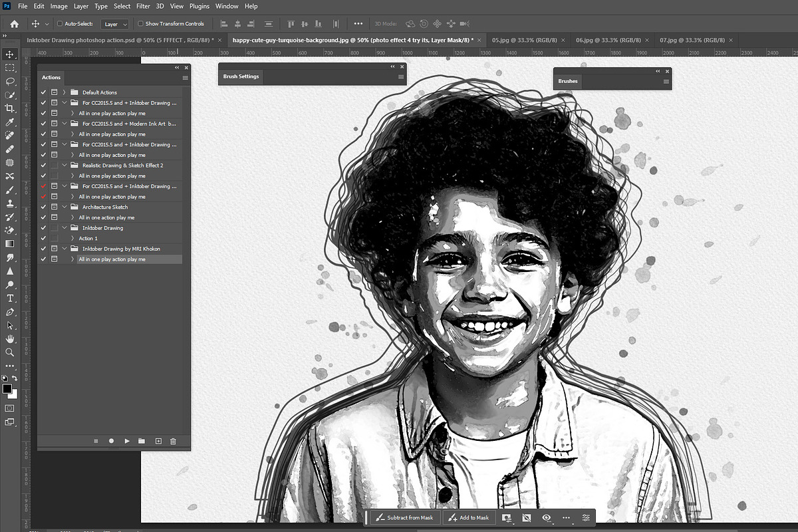Open the Brush Settings panel tab
The image size is (798, 532).
241,76
